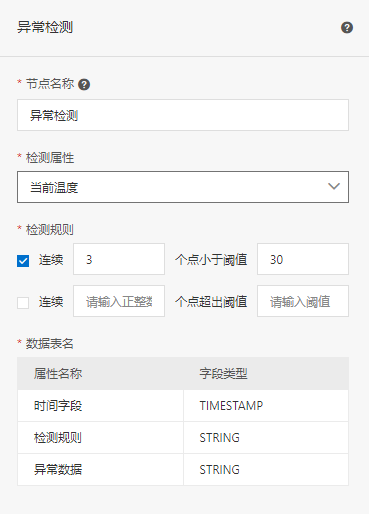Viewport: 369px width, 514px height.
Task: Click the 个点小于阈值 label text
Action: (x=211, y=260)
